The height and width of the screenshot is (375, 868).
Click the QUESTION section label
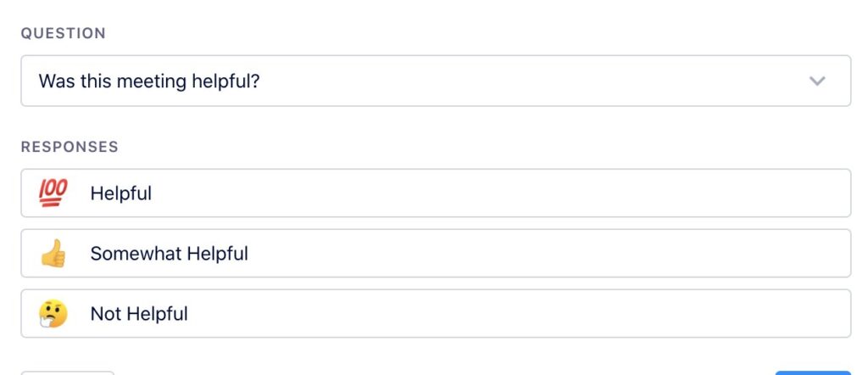(x=63, y=33)
